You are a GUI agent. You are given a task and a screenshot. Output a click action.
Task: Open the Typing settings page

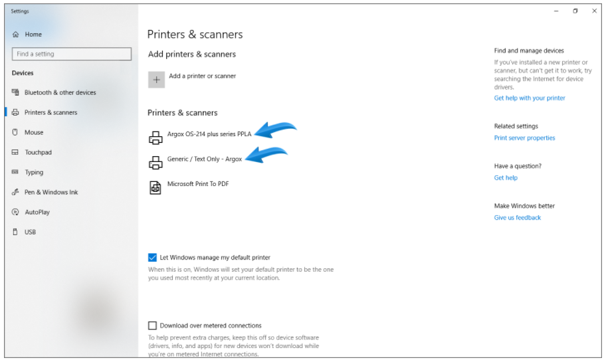34,172
